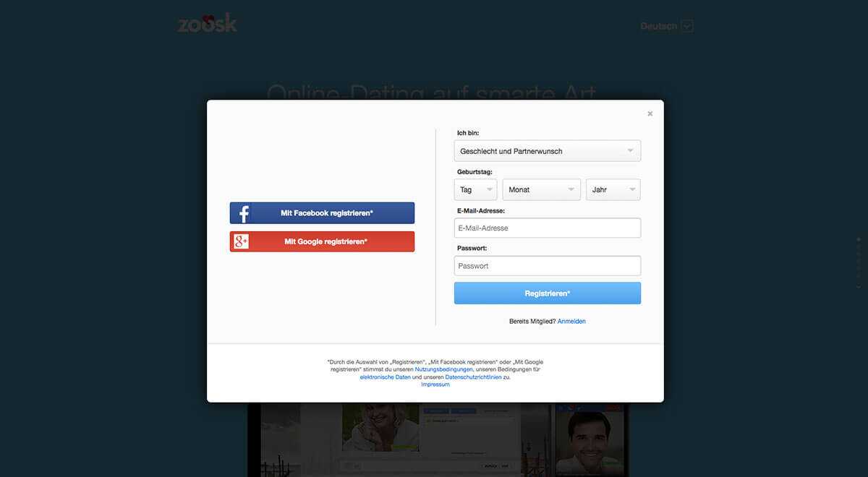The width and height of the screenshot is (868, 477).
Task: Open the Impressum link
Action: coord(435,384)
